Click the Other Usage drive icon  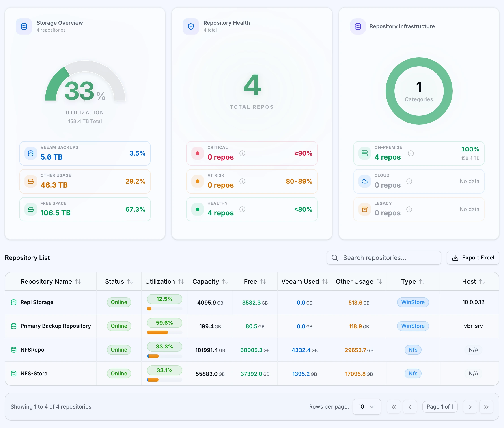tap(31, 181)
